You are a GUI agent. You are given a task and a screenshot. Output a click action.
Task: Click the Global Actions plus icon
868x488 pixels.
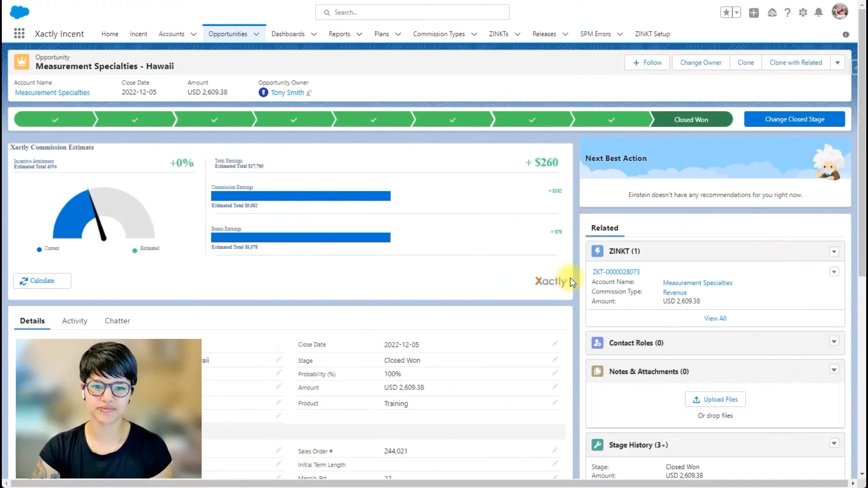pos(754,13)
